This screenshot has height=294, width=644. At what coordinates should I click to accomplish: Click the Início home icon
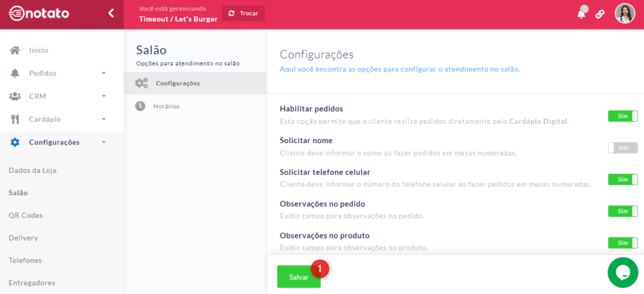[15, 50]
